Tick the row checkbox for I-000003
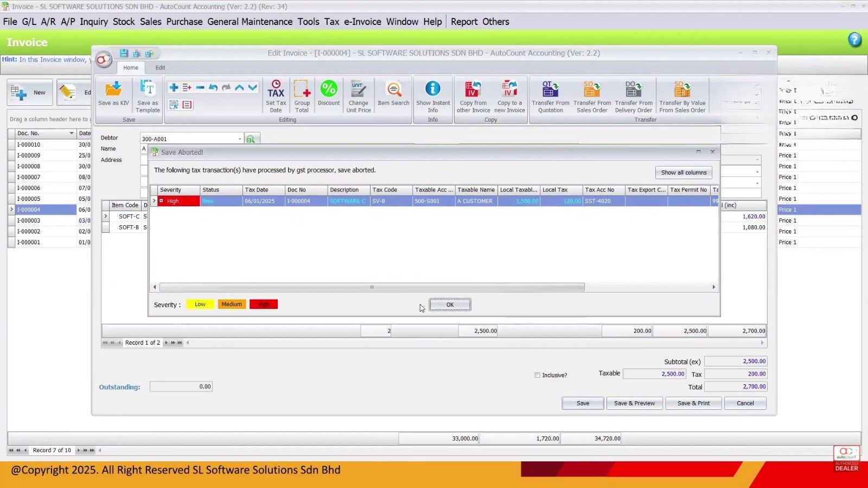The image size is (868, 488). pyautogui.click(x=11, y=220)
